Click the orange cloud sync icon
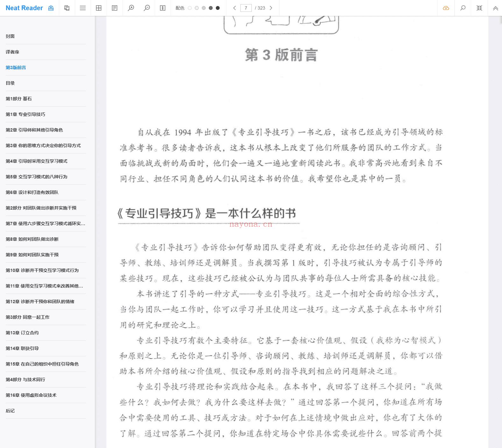The height and width of the screenshot is (448, 502). 446,8
